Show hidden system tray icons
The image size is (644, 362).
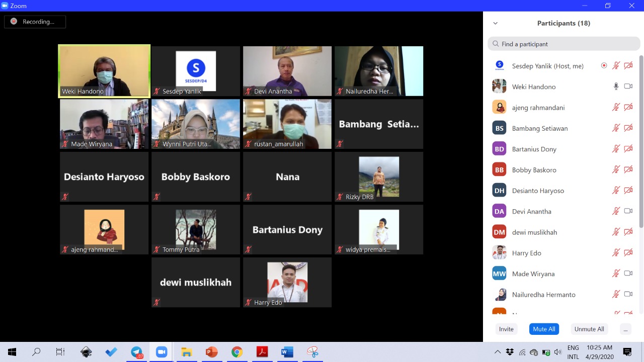point(498,352)
